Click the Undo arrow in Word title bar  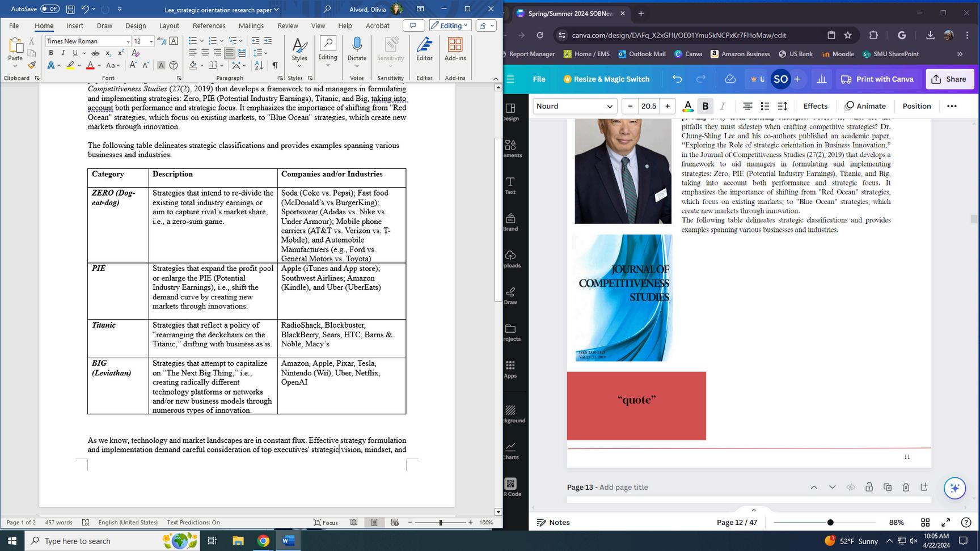point(85,9)
